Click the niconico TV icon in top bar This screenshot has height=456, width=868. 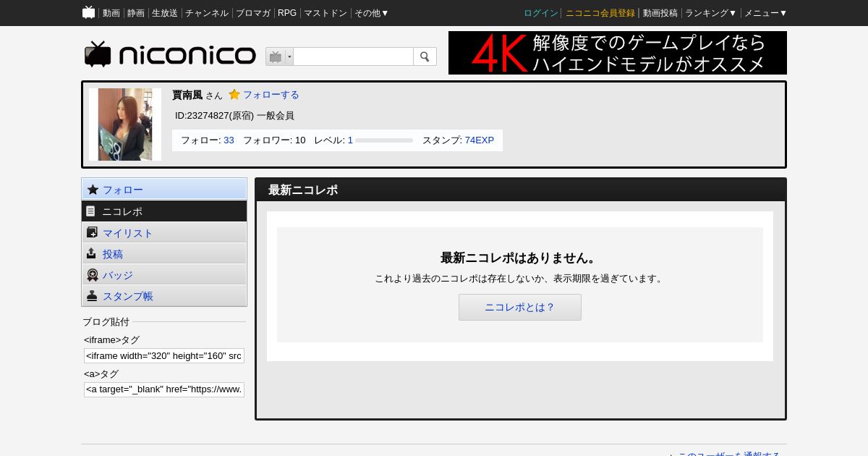[89, 12]
